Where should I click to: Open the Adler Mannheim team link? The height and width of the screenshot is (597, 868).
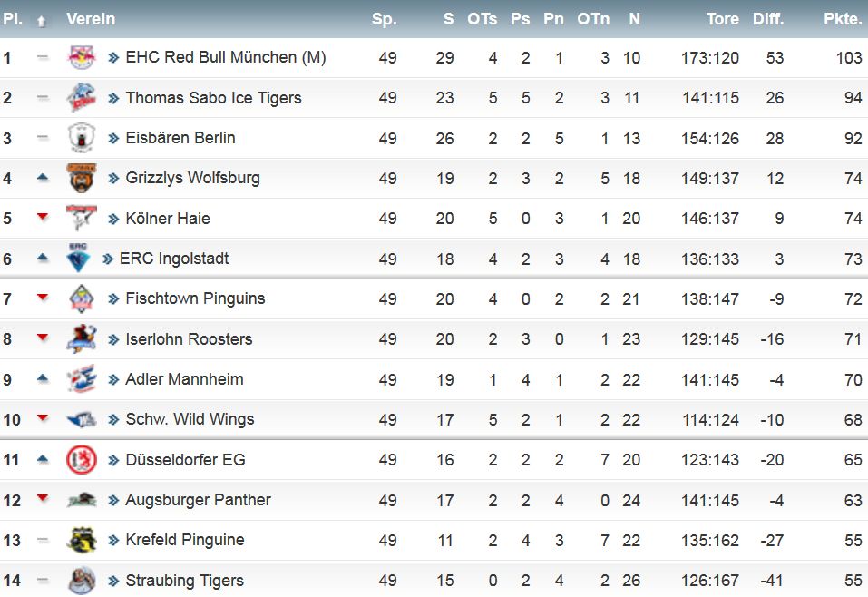tap(184, 379)
